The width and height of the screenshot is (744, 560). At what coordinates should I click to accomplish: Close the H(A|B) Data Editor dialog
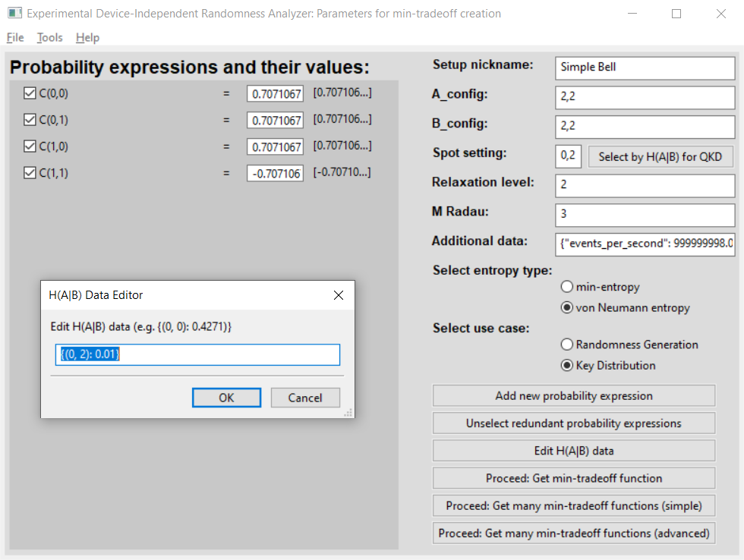coord(339,295)
